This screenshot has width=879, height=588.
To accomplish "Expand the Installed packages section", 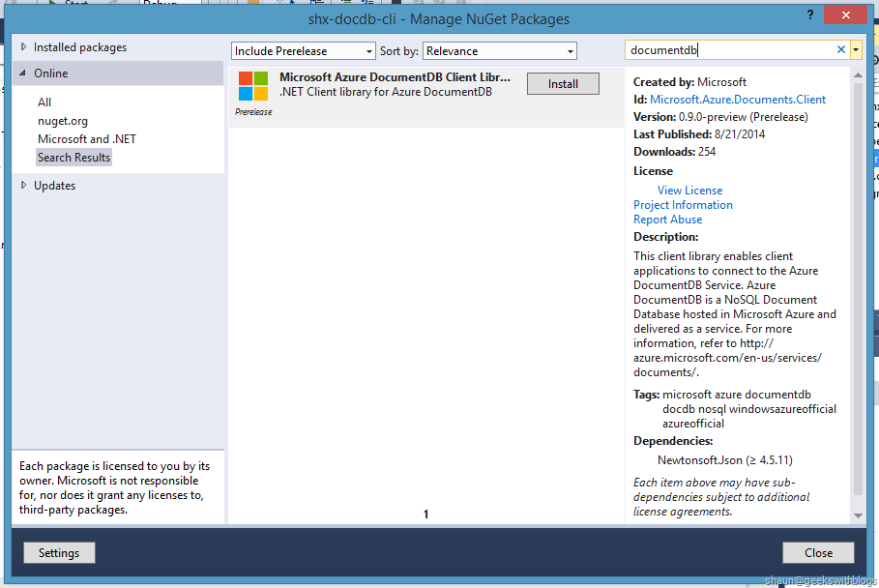I will tap(23, 47).
